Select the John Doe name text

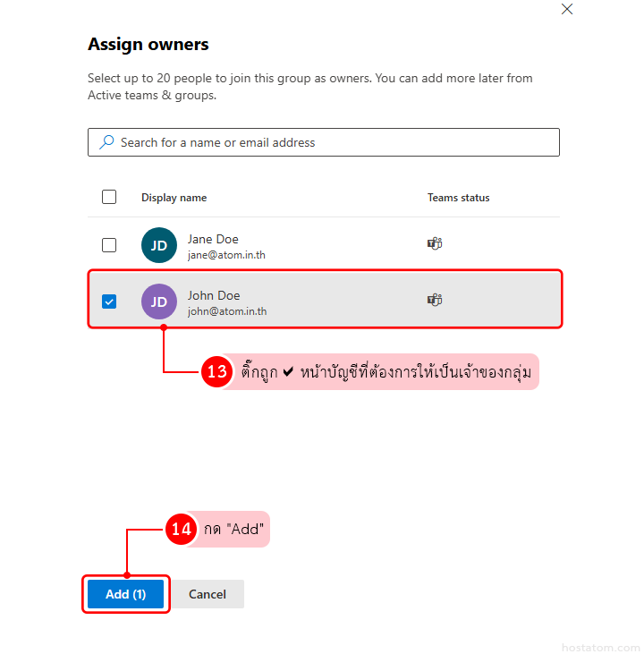coord(214,295)
